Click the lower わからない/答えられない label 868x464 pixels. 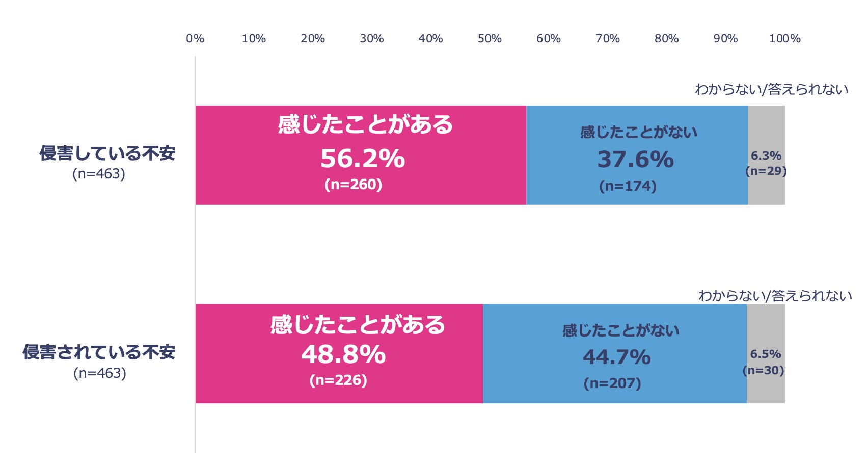coord(775,296)
